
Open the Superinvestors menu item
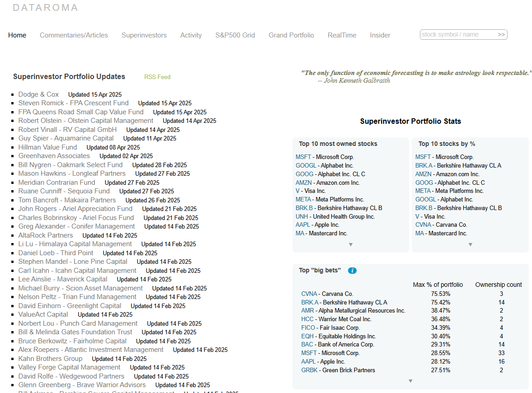(x=144, y=35)
